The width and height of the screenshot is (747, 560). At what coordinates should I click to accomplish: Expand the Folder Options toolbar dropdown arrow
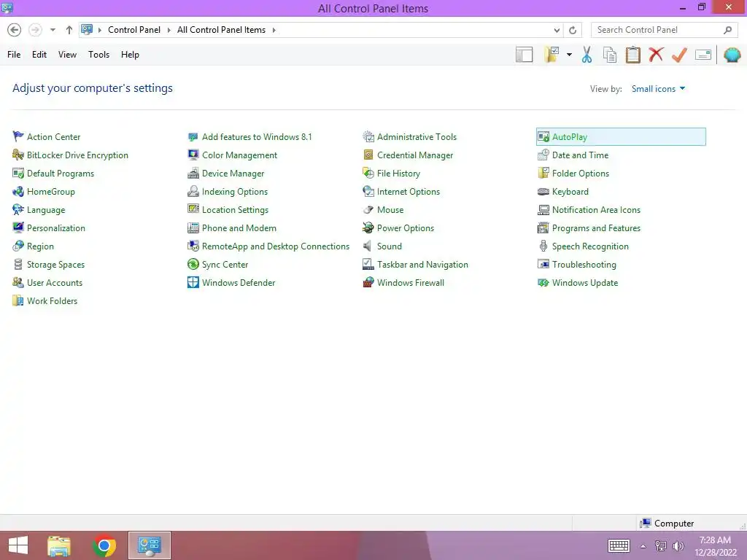click(x=569, y=55)
